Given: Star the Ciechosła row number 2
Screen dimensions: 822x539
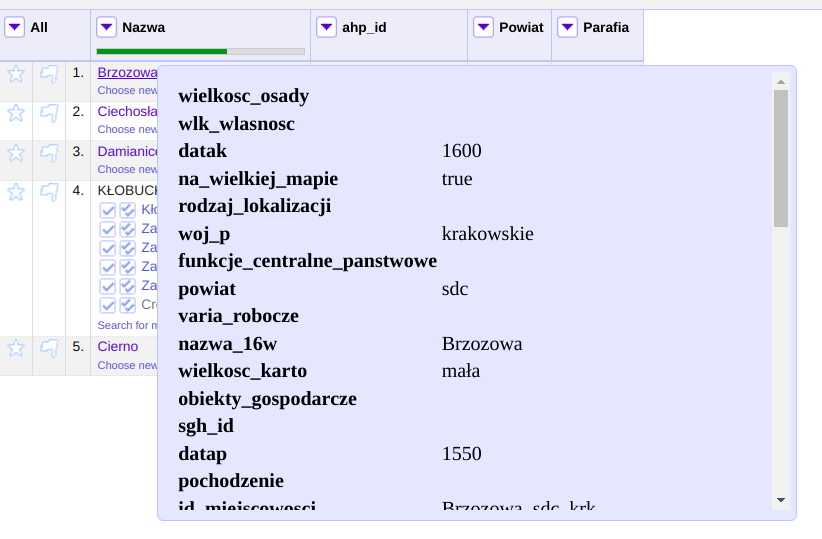Looking at the screenshot, I should [16, 113].
